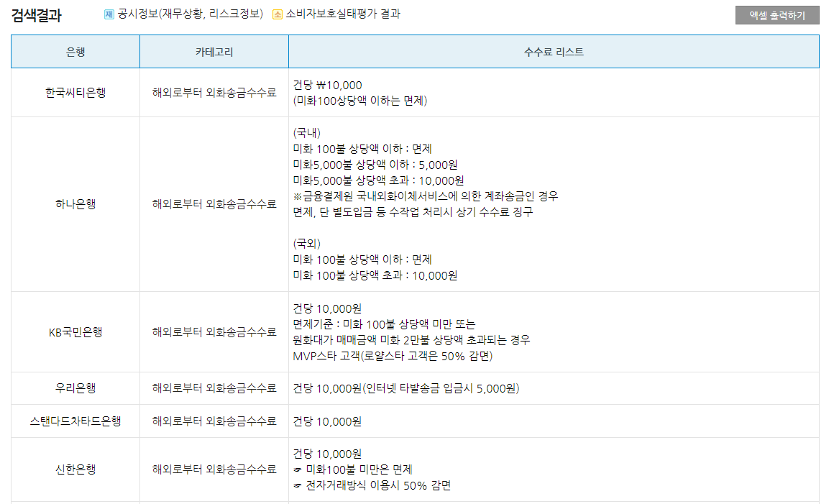Click the 수수료 리스트 column header
Screen dimensions: 834x504
coord(554,52)
